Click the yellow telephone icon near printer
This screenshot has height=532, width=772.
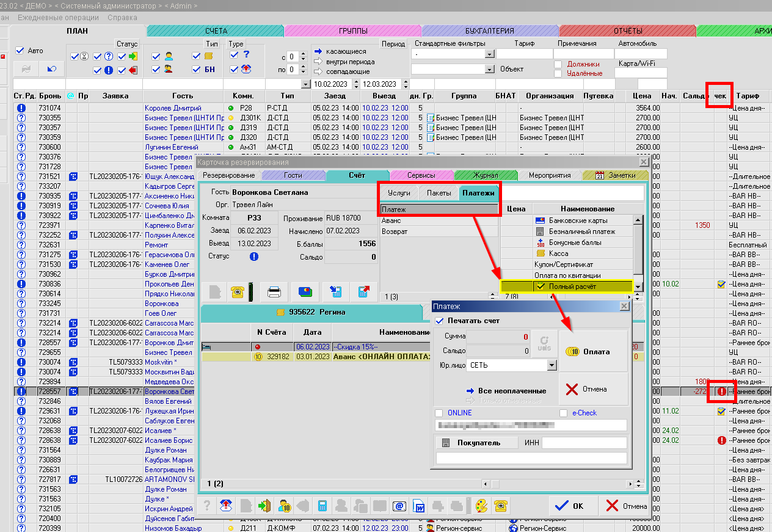[238, 292]
